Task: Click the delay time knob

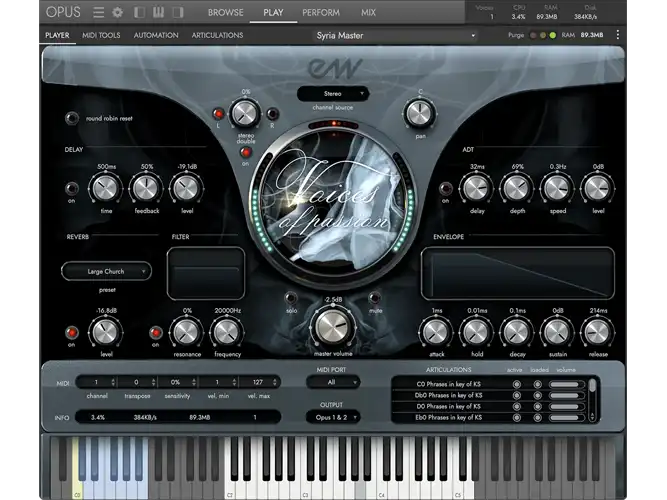Action: 105,189
